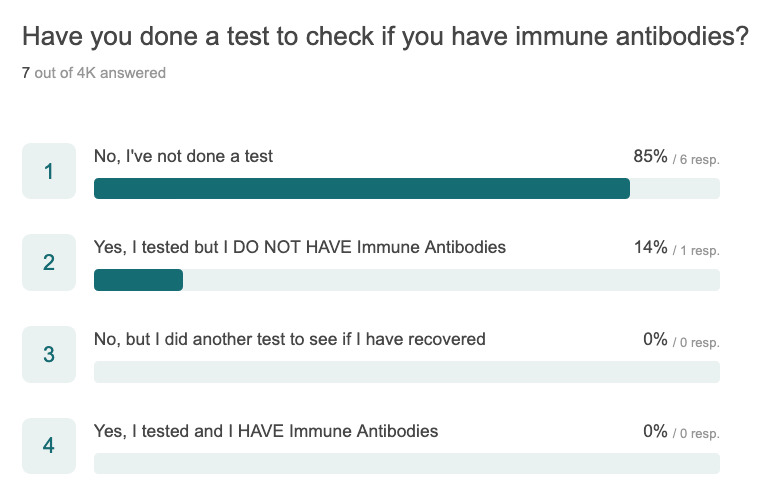Select "Yes, I tested and I HAVE Immune Antibodies"

[266, 431]
